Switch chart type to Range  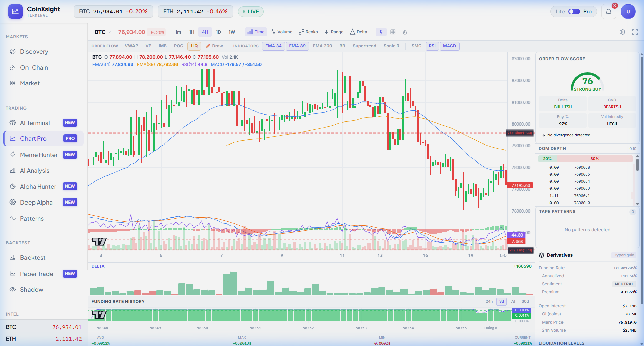[334, 32]
